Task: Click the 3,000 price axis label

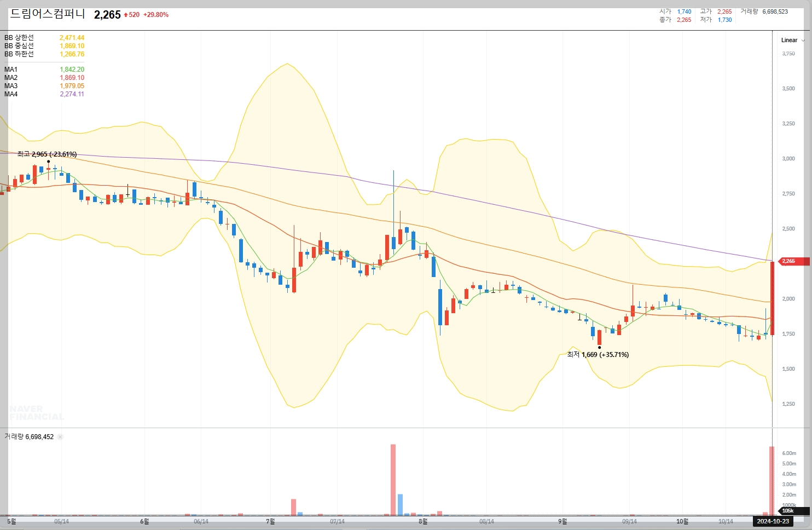Action: point(788,159)
